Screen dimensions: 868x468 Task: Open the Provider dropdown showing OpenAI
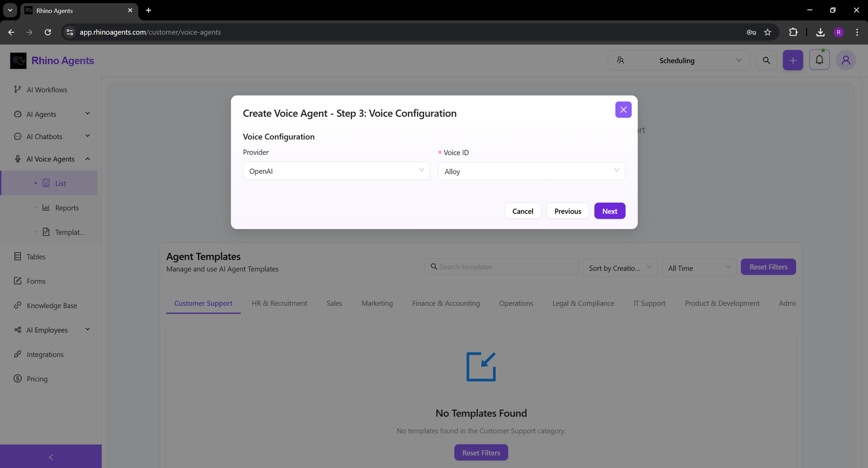click(336, 171)
